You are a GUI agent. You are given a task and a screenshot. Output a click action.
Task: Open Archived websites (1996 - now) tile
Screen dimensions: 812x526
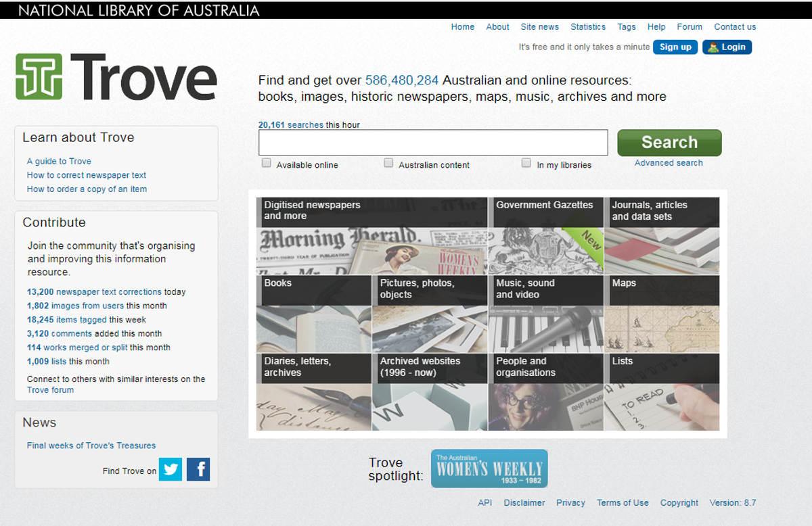pyautogui.click(x=430, y=392)
